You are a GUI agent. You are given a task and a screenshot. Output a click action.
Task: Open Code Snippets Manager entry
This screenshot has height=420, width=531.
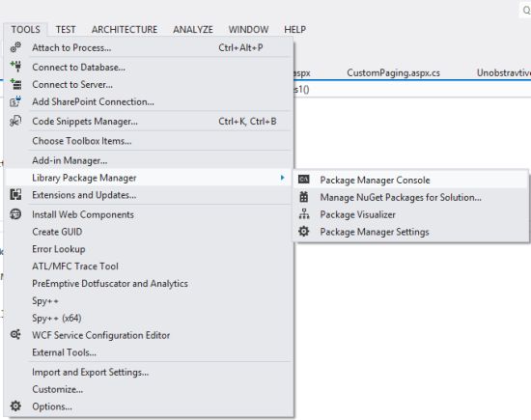pyautogui.click(x=149, y=122)
